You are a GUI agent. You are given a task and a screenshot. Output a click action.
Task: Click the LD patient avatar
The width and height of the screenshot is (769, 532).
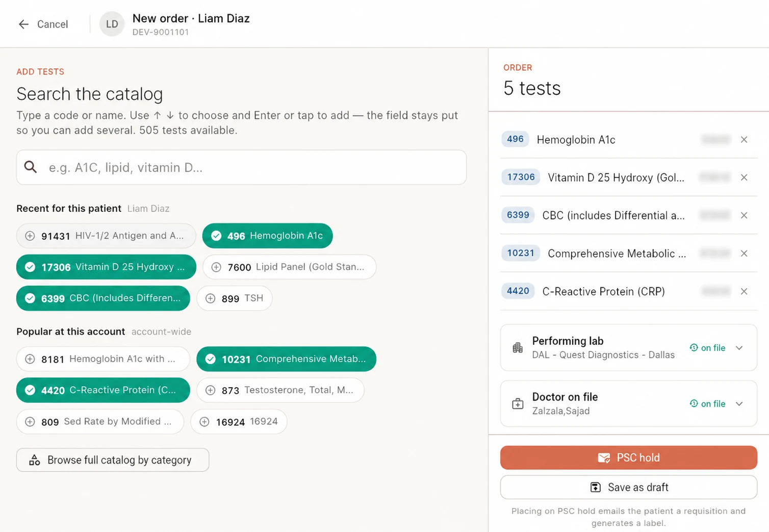click(112, 24)
